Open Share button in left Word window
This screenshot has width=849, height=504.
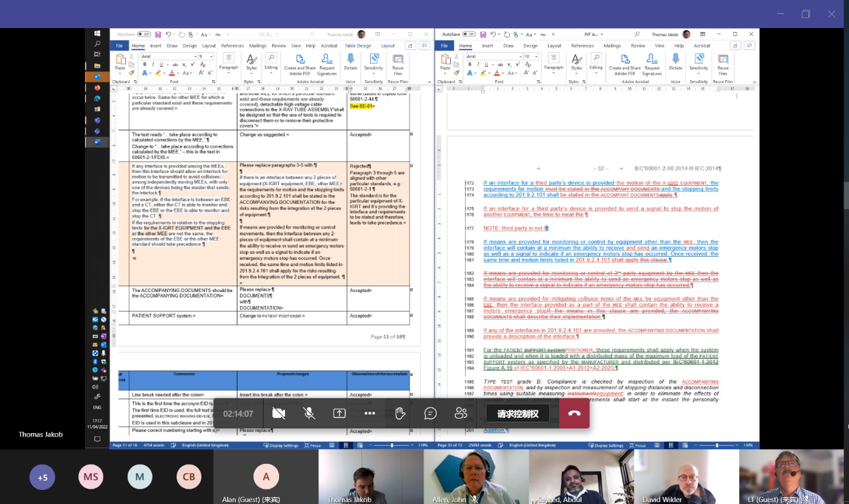[410, 45]
